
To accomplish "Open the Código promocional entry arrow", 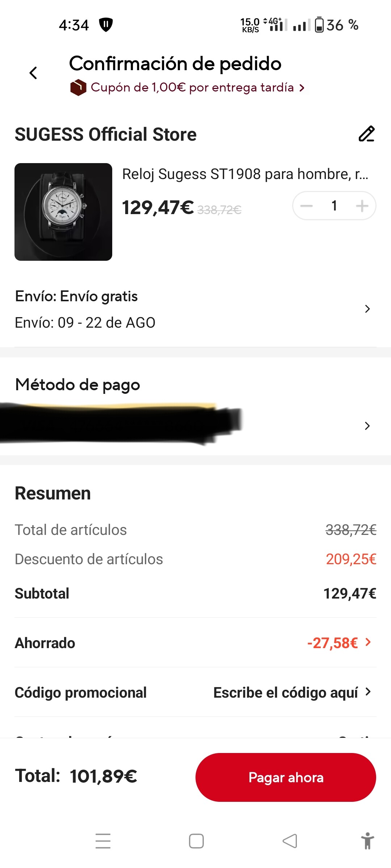I will click(368, 692).
